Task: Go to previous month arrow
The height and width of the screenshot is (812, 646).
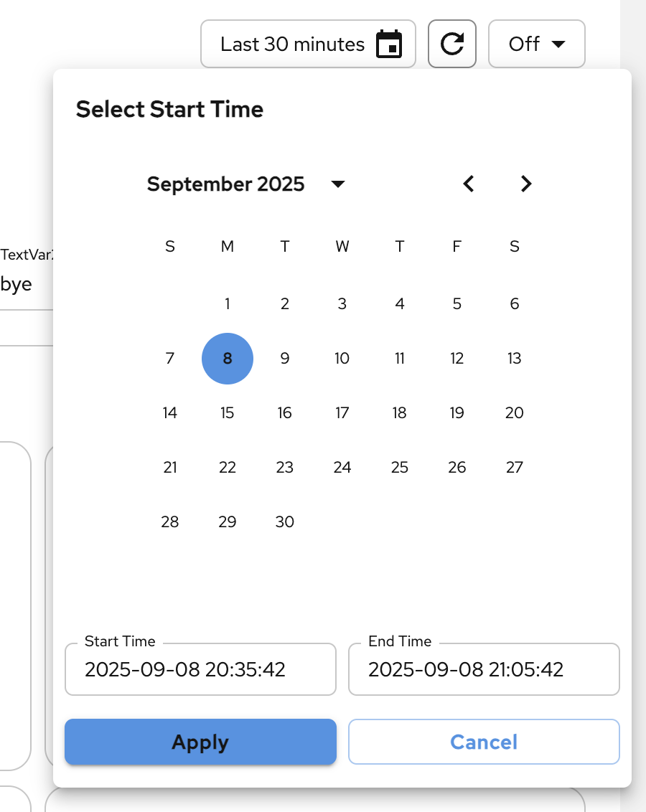Action: click(469, 184)
